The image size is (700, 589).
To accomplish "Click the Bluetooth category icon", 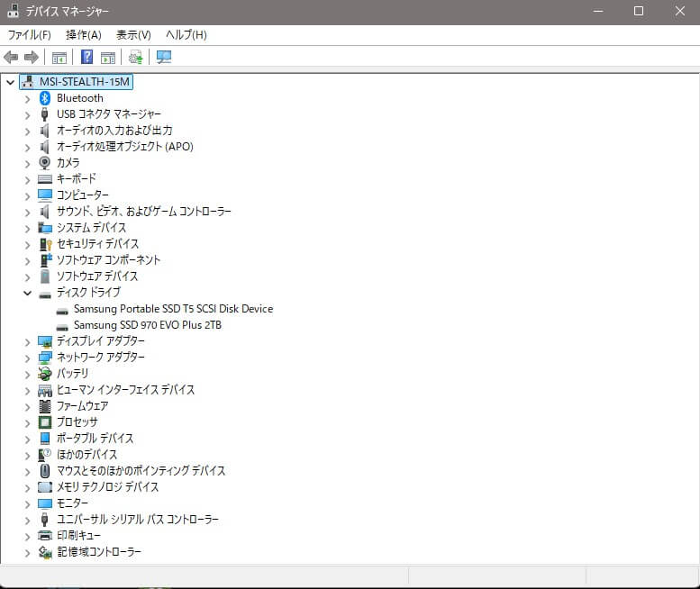I will click(x=45, y=98).
